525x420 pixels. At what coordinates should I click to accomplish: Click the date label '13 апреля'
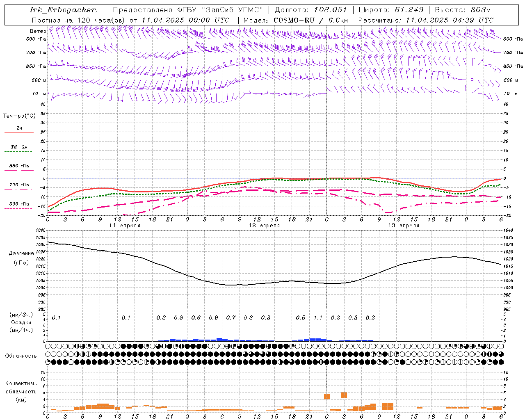click(x=404, y=226)
